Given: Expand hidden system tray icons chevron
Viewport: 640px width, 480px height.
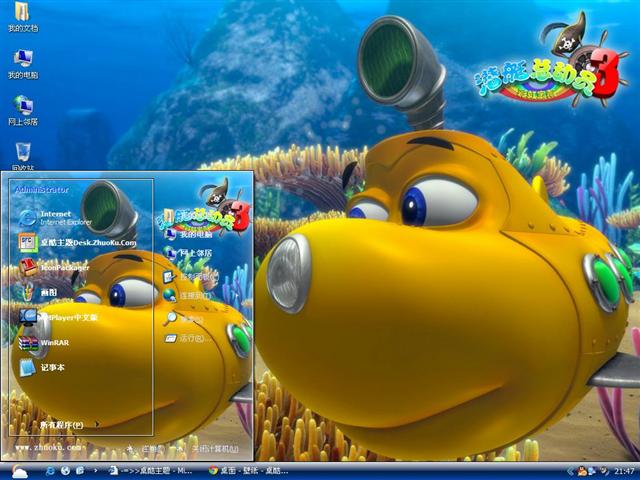Looking at the screenshot, I should tap(570, 471).
